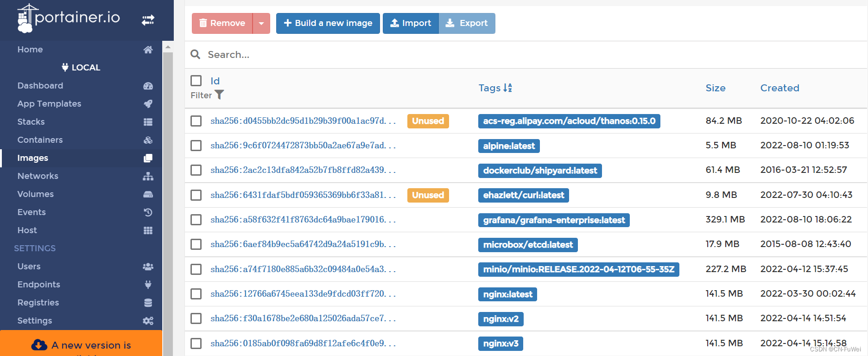Check the nginx:v3 image row checkbox
This screenshot has width=868, height=356.
tap(196, 343)
